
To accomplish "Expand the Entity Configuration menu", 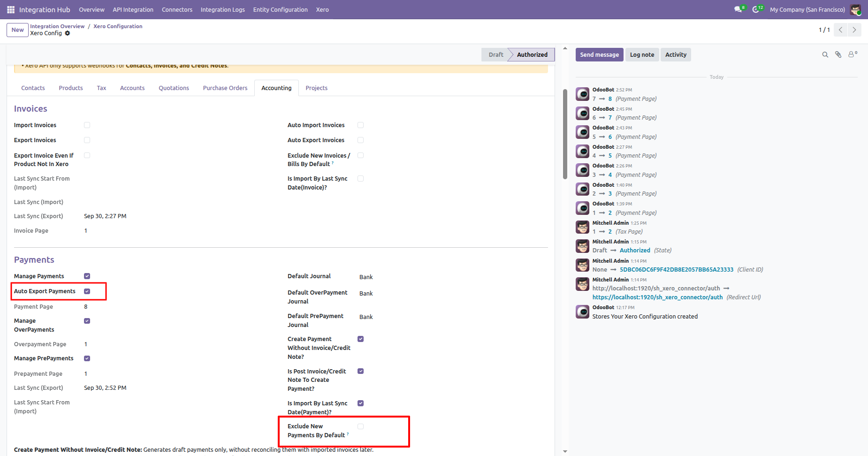I will [280, 9].
